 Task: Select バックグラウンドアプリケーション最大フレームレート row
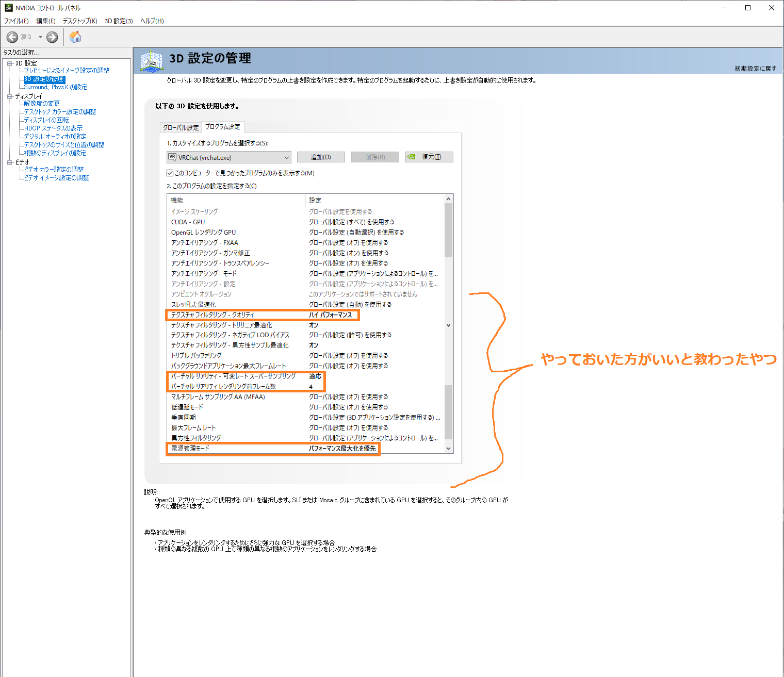[x=305, y=366]
